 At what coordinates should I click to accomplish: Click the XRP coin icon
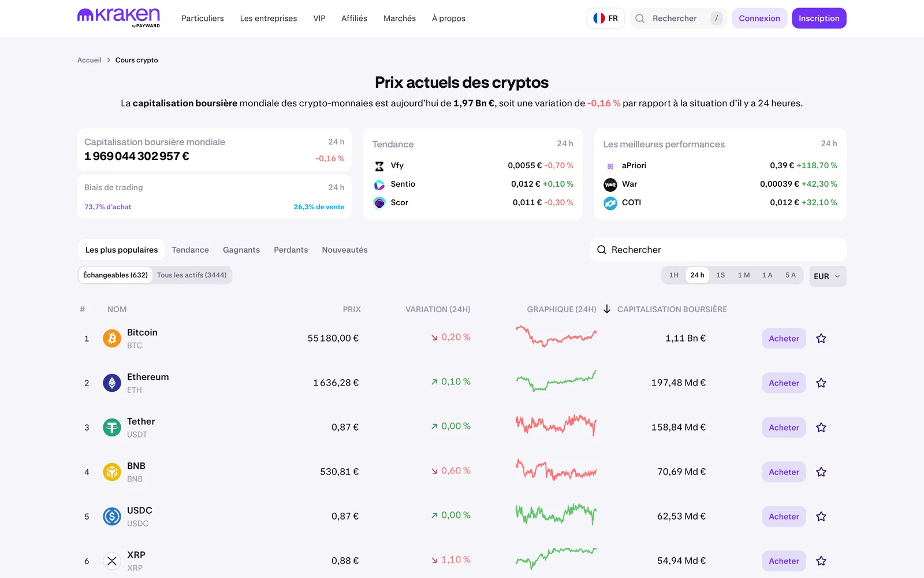click(x=112, y=561)
